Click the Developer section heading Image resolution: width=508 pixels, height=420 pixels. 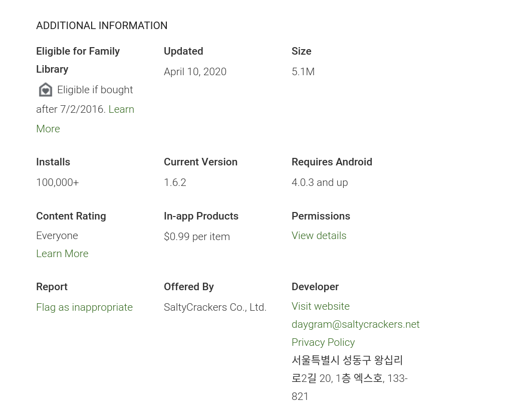pos(315,287)
